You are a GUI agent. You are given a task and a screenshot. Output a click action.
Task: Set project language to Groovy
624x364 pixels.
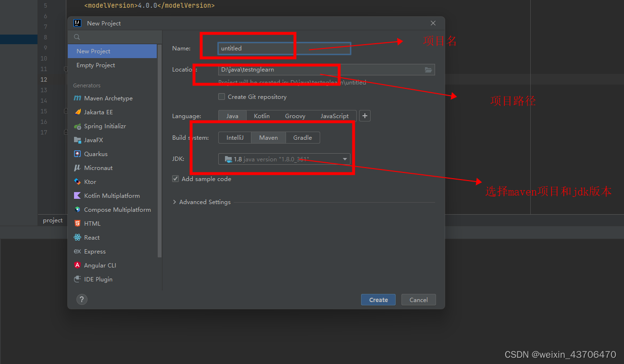[x=295, y=116]
